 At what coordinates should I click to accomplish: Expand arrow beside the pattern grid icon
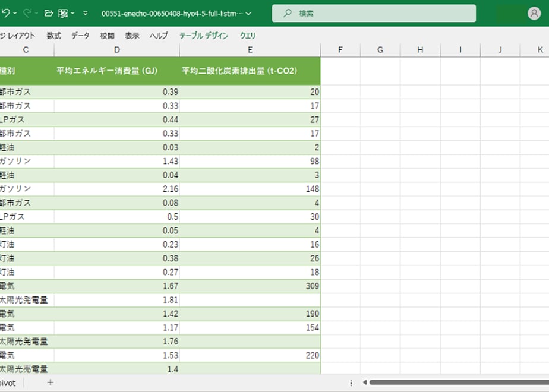tap(72, 13)
